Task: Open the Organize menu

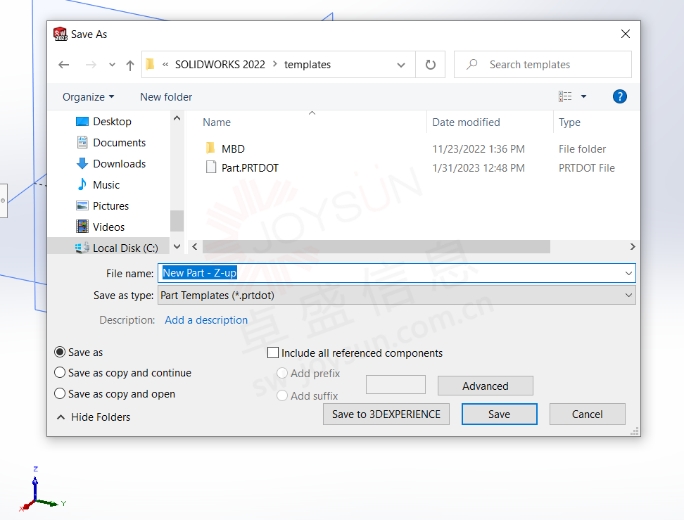Action: pos(88,97)
